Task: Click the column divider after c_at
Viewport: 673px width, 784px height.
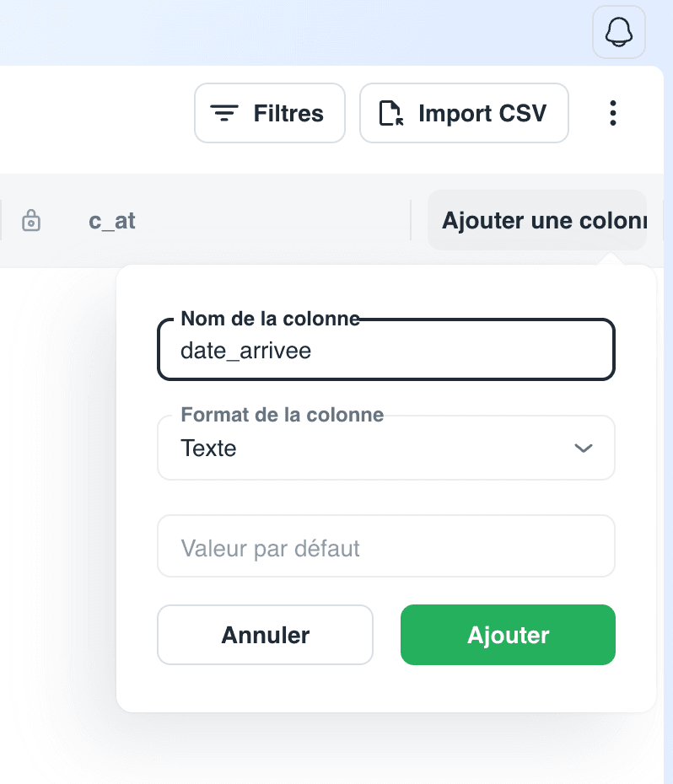Action: pos(411,220)
